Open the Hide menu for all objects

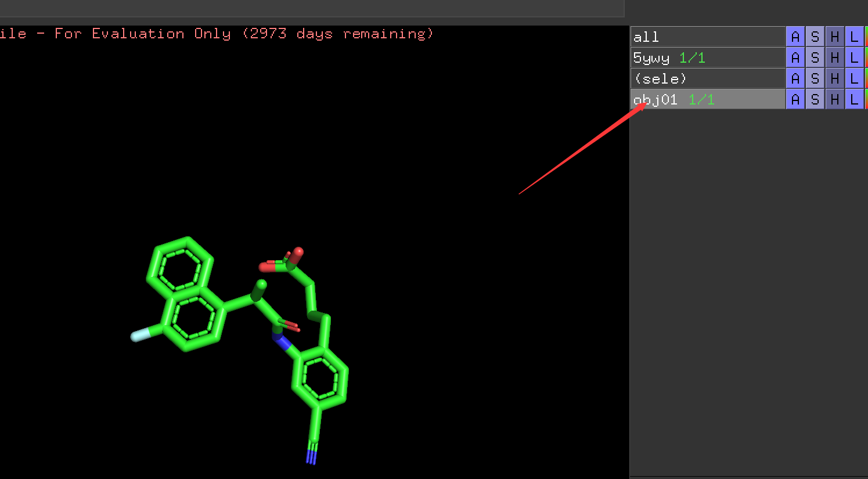(834, 37)
